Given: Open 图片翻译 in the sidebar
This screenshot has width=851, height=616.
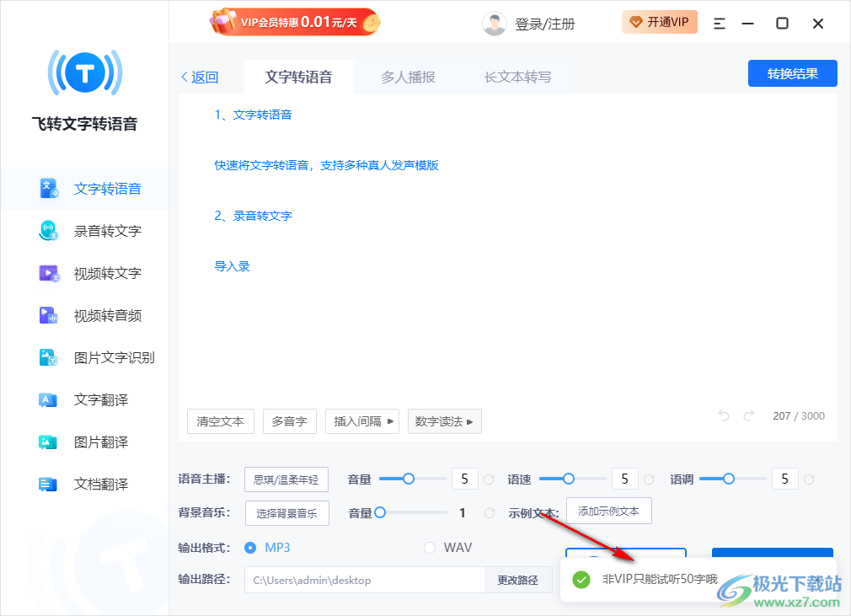Looking at the screenshot, I should pos(84,442).
